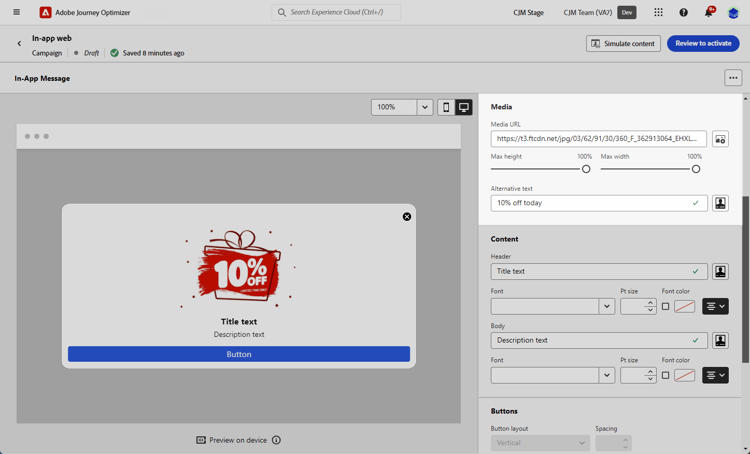Open the help question mark icon
Screen dimensions: 750x454
(x=684, y=13)
